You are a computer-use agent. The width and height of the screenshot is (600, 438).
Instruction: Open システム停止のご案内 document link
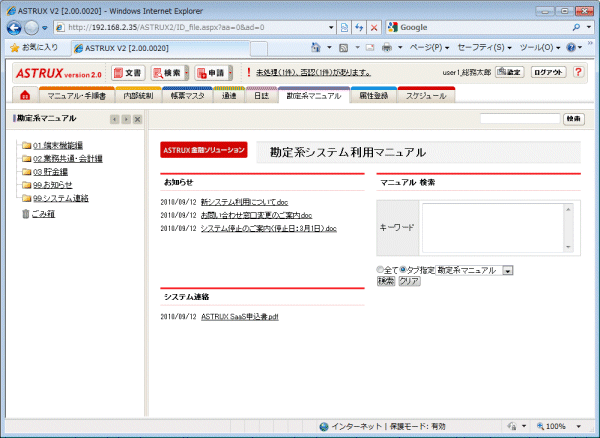(269, 228)
